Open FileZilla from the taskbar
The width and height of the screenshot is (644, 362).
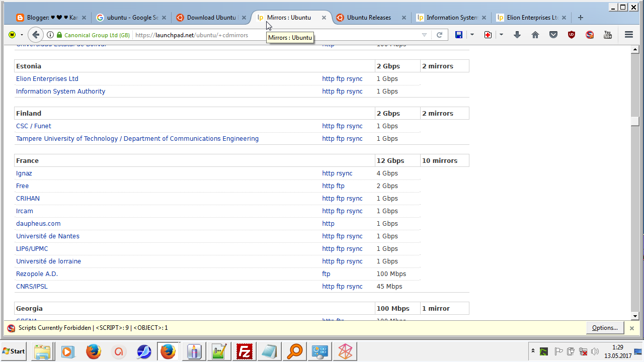coord(245,351)
